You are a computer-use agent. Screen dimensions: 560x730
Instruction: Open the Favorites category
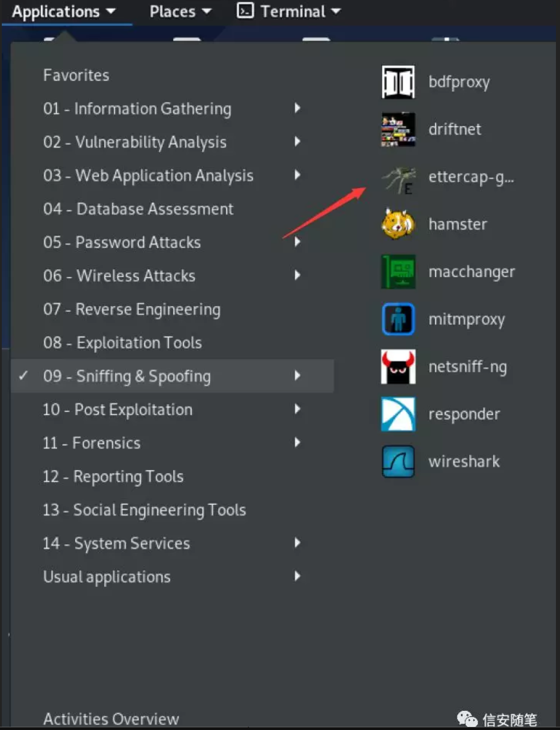[76, 75]
